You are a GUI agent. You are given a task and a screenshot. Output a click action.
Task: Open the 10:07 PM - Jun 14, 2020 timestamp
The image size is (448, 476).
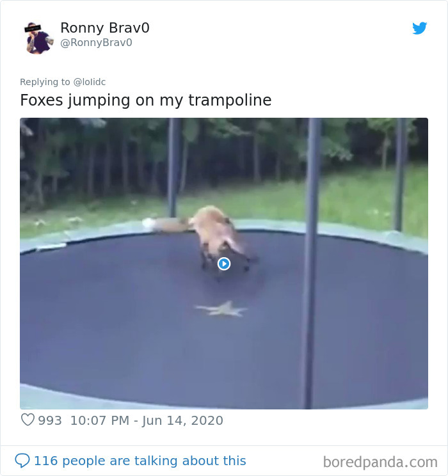[147, 420]
